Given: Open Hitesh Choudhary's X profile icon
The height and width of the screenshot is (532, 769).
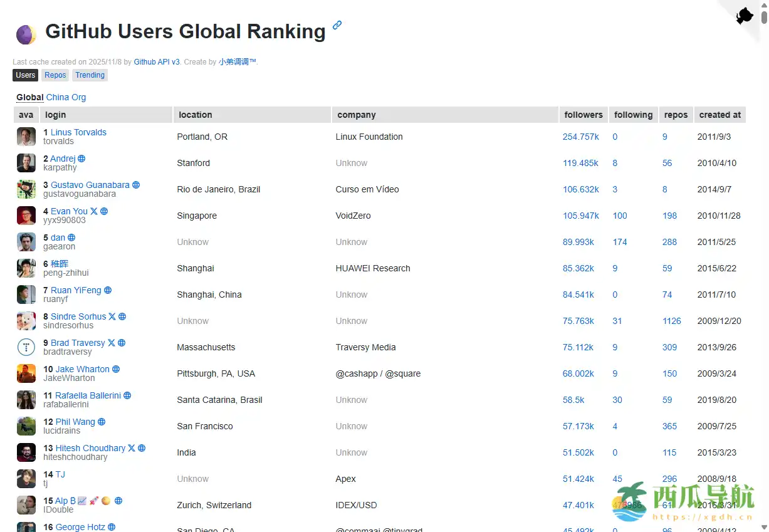Looking at the screenshot, I should pos(132,448).
